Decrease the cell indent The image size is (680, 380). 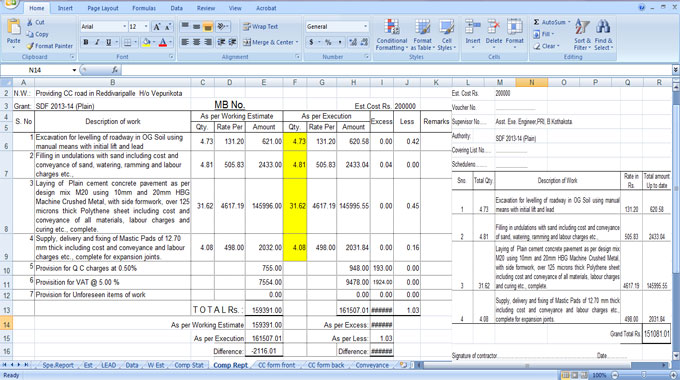coord(221,42)
